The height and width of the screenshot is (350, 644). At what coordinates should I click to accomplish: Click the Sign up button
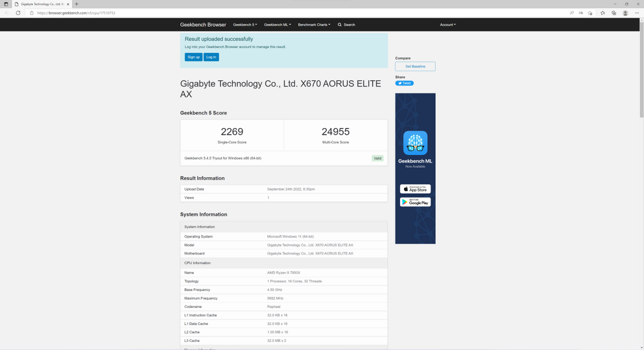coord(194,57)
